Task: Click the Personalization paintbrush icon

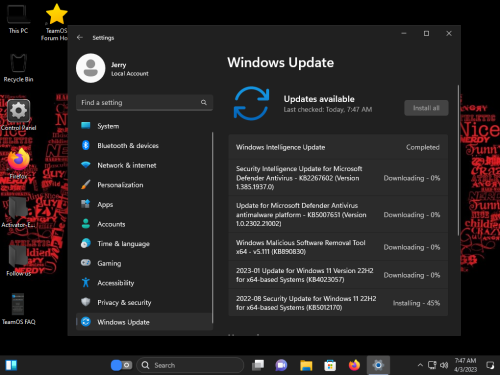Action: click(86, 184)
